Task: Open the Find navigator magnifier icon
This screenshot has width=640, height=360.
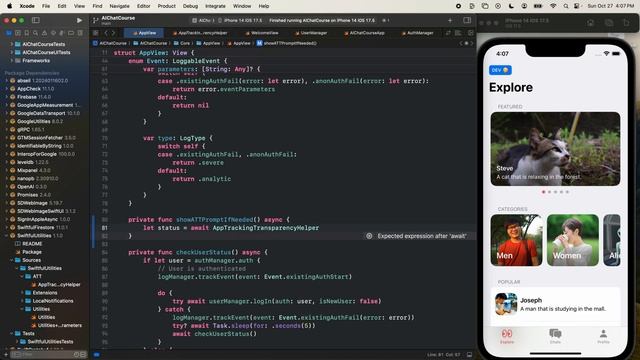Action: (x=36, y=33)
